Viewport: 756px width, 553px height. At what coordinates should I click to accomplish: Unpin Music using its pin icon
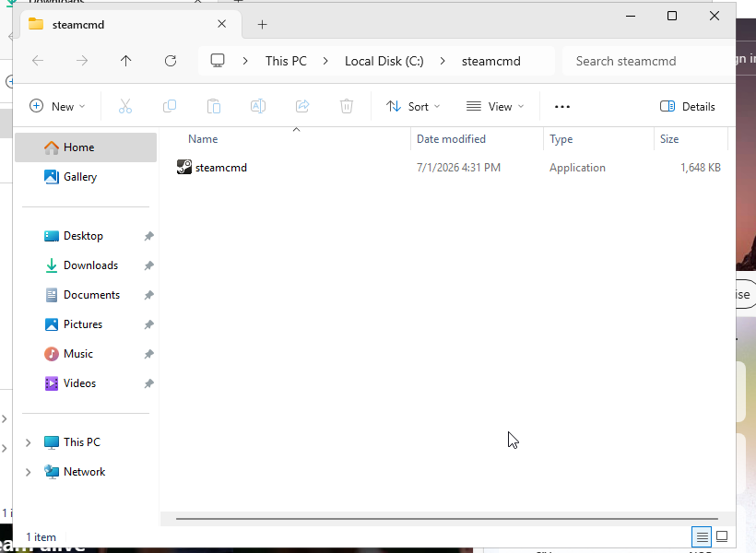(149, 354)
